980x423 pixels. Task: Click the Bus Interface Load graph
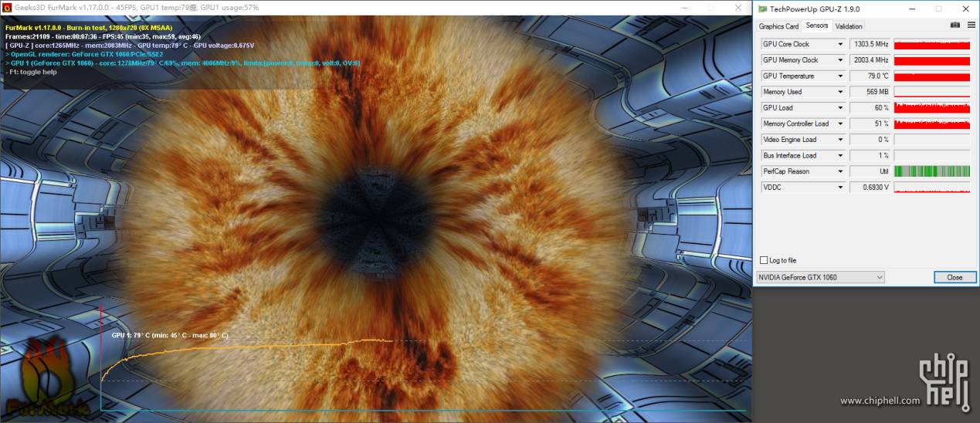(x=931, y=155)
